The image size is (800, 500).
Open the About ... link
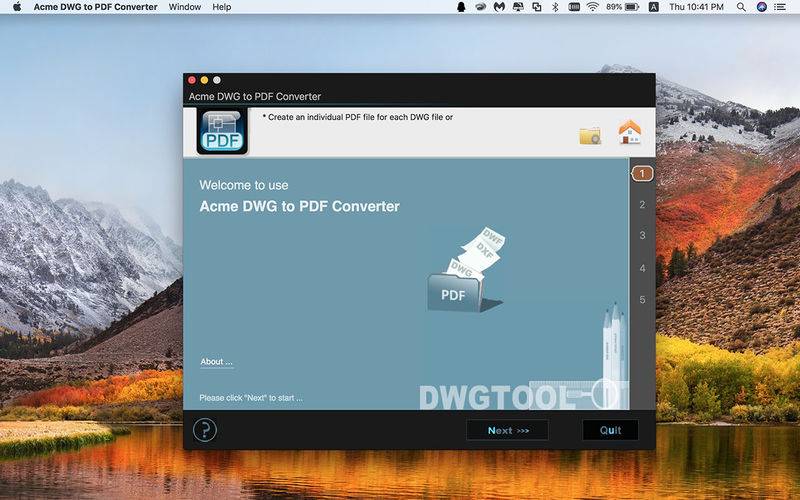point(216,362)
